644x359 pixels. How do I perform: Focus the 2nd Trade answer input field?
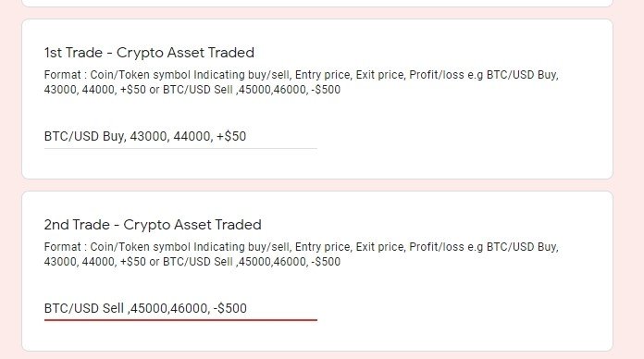click(x=180, y=308)
